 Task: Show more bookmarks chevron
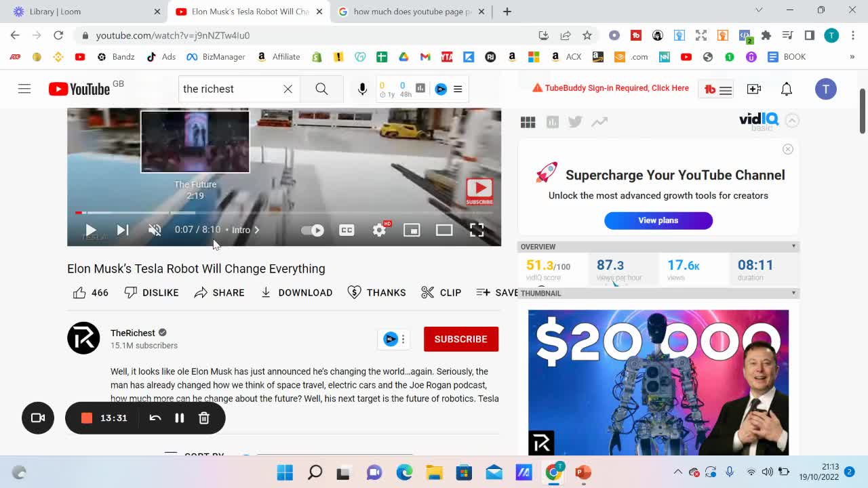pos(852,57)
